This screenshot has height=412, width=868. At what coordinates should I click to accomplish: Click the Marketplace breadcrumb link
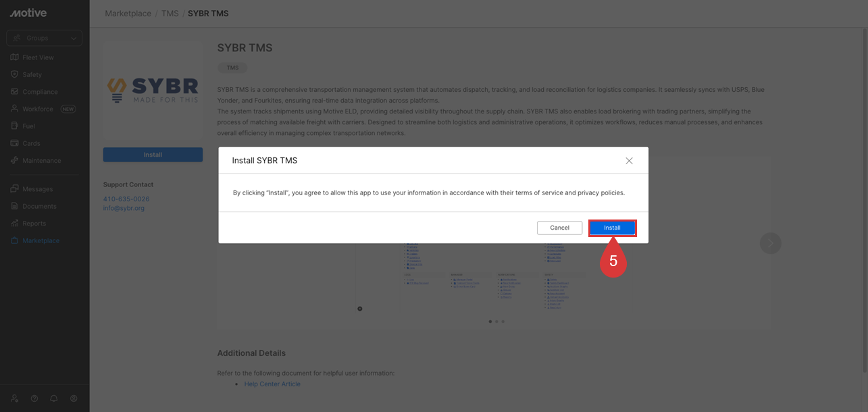[128, 14]
